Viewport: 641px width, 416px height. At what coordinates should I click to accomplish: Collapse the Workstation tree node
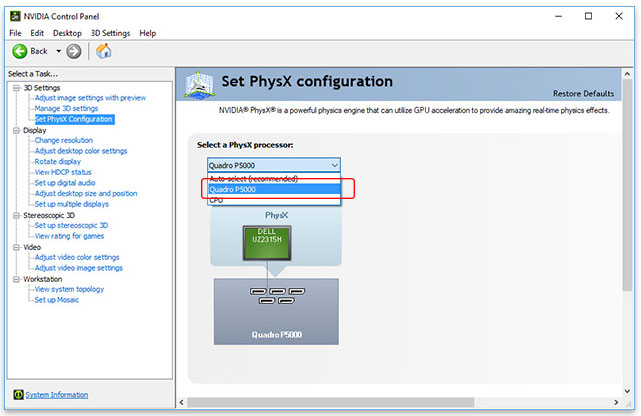tap(16, 279)
